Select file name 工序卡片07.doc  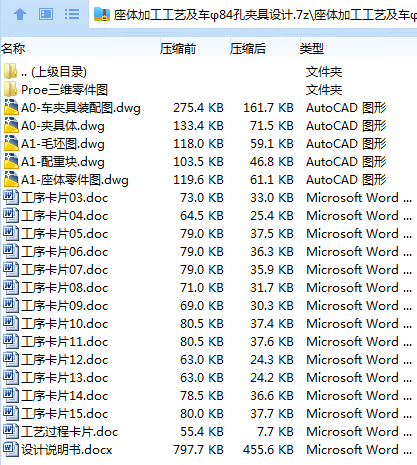(65, 270)
